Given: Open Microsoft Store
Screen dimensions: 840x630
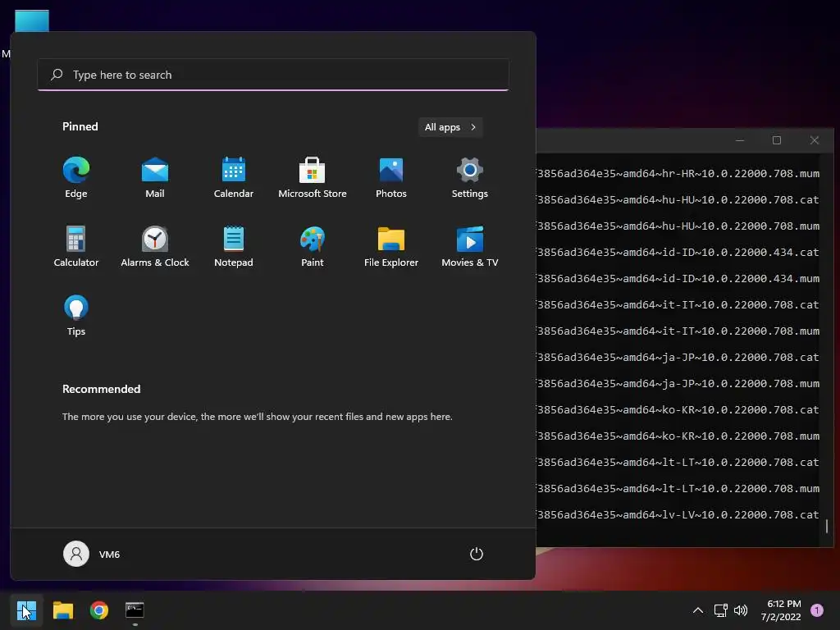Looking at the screenshot, I should coord(313,178).
